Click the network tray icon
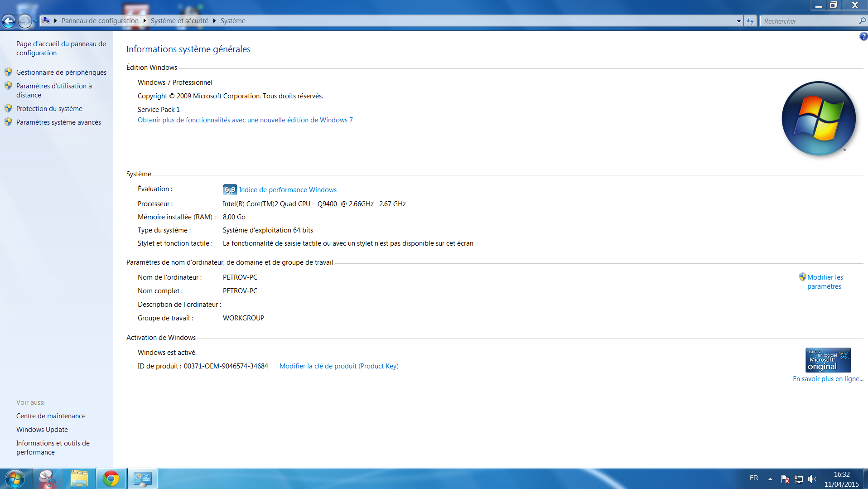868x489 pixels. click(799, 479)
